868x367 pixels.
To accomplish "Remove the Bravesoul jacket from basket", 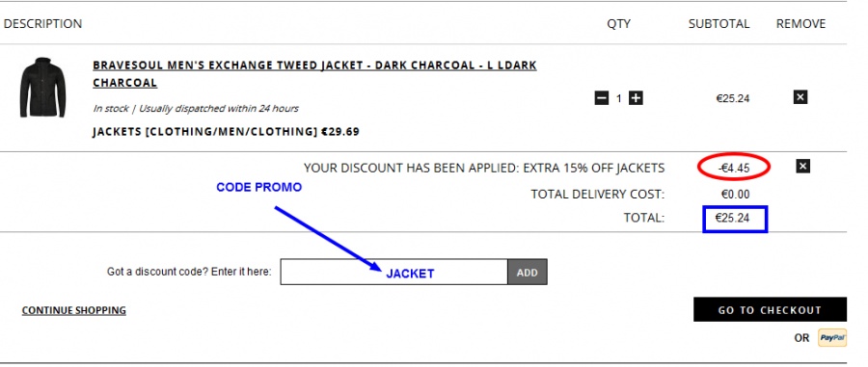I will pos(800,97).
